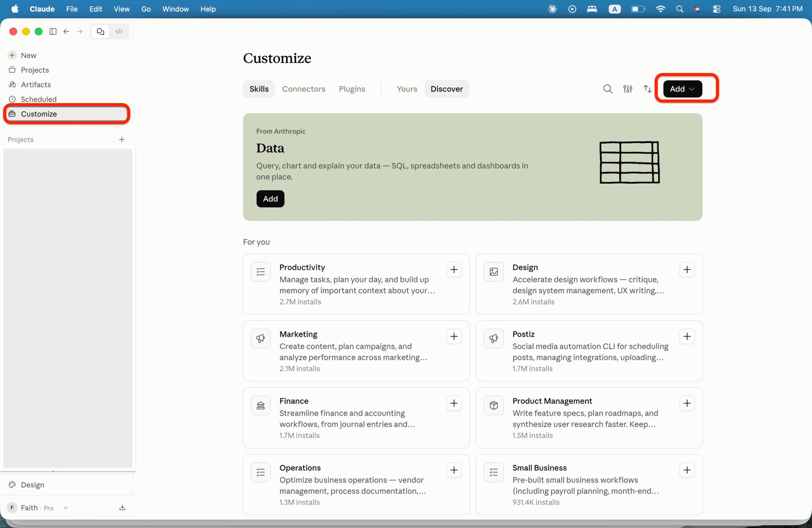Image resolution: width=812 pixels, height=528 pixels.
Task: Select the Discover tab
Action: pyautogui.click(x=447, y=89)
